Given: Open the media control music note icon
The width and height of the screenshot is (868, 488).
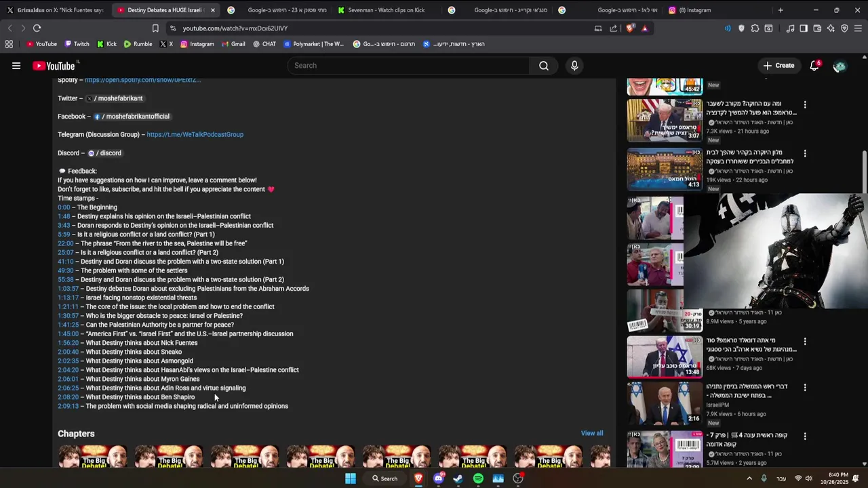Looking at the screenshot, I should point(790,28).
